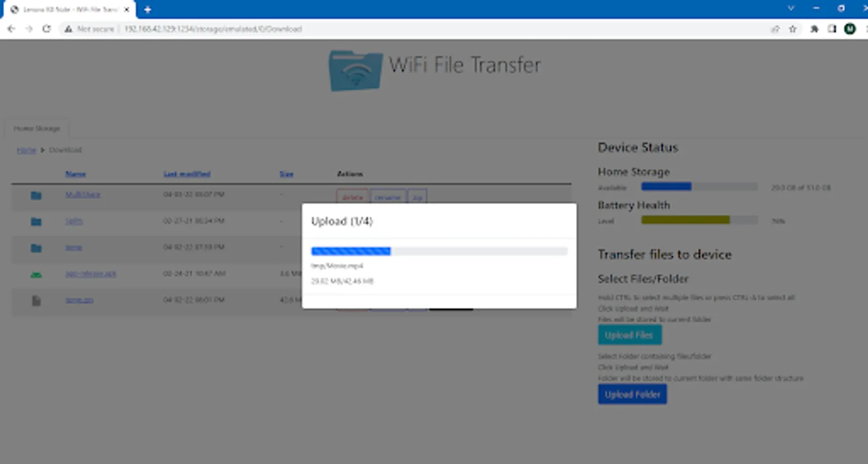Sort the file list by Size
This screenshot has width=868, height=464.
(286, 174)
